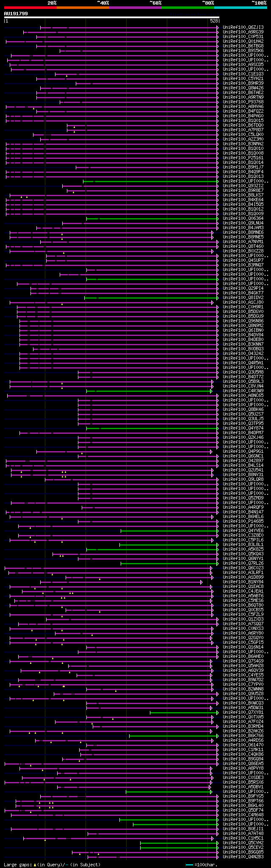Select hit UniRef100_B9S5K6
This screenshot has height=868, width=271.
[243, 50]
